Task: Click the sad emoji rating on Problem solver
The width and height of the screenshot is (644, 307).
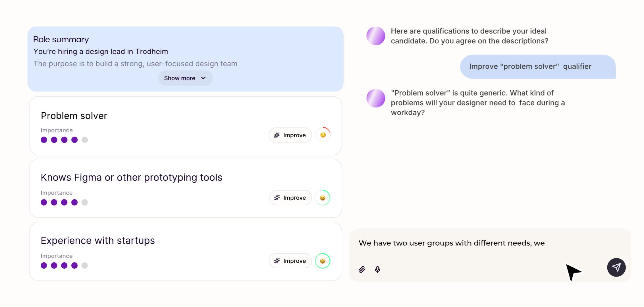Action: [323, 135]
